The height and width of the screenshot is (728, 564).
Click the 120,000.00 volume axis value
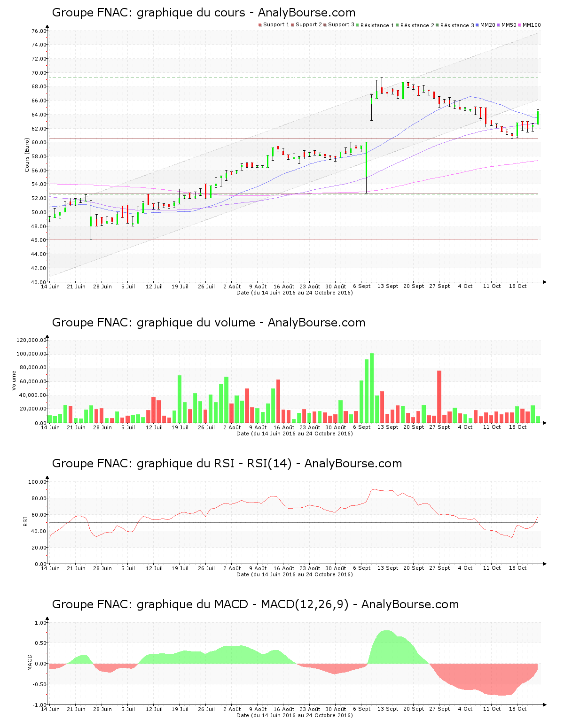pyautogui.click(x=31, y=340)
